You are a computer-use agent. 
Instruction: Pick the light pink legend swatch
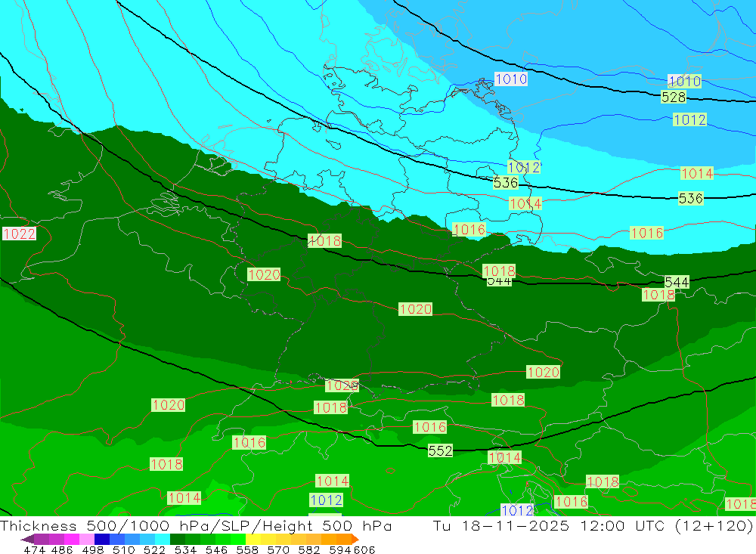(87, 539)
